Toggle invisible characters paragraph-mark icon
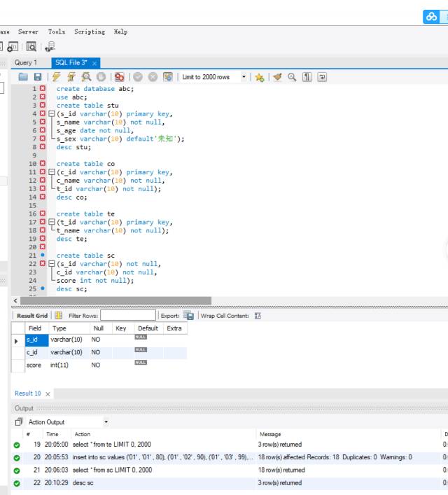Viewport: 448px width, 495px height. tap(307, 77)
